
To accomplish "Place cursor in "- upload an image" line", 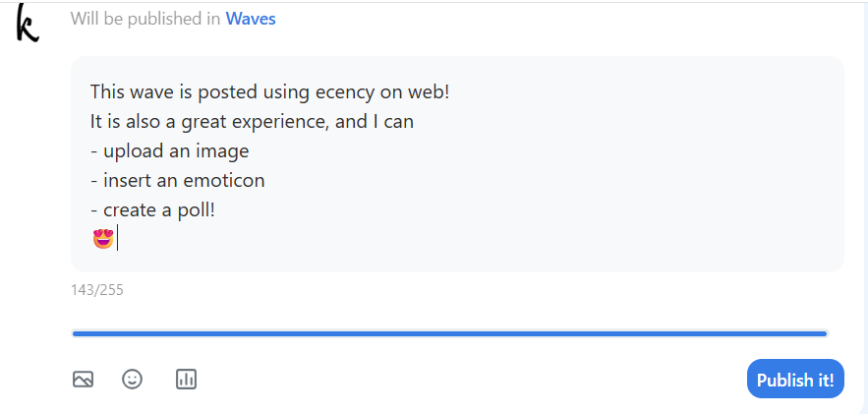I will (169, 151).
